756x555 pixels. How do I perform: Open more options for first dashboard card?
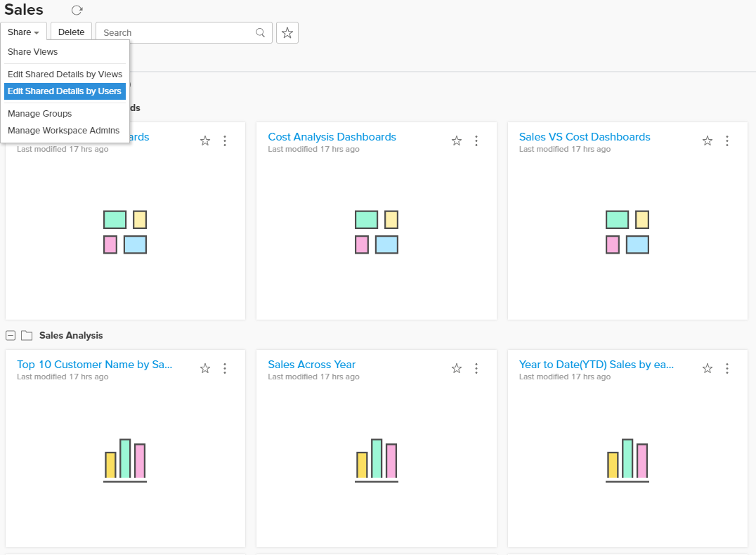tap(225, 141)
